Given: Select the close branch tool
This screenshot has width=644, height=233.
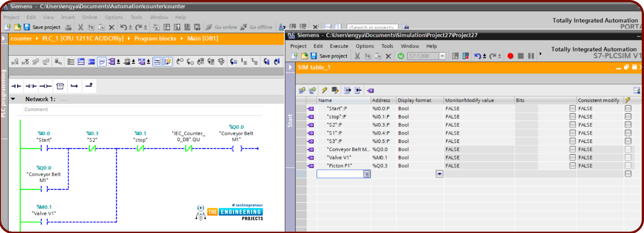Looking at the screenshot, I should 89,86.
